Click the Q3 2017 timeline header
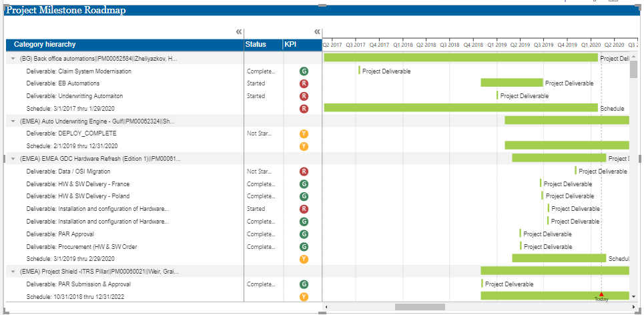The width and height of the screenshot is (644, 315). [x=356, y=44]
